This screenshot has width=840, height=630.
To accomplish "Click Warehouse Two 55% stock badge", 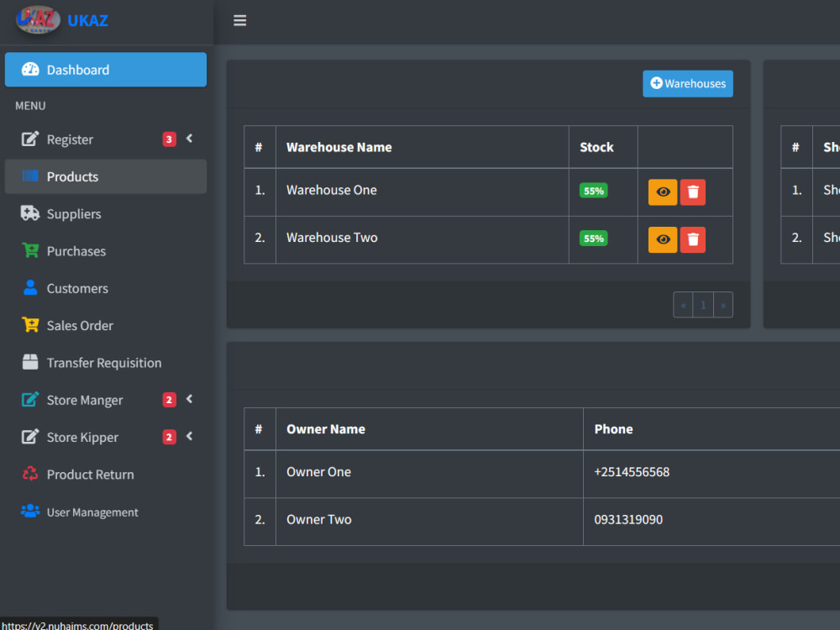I will coord(594,239).
